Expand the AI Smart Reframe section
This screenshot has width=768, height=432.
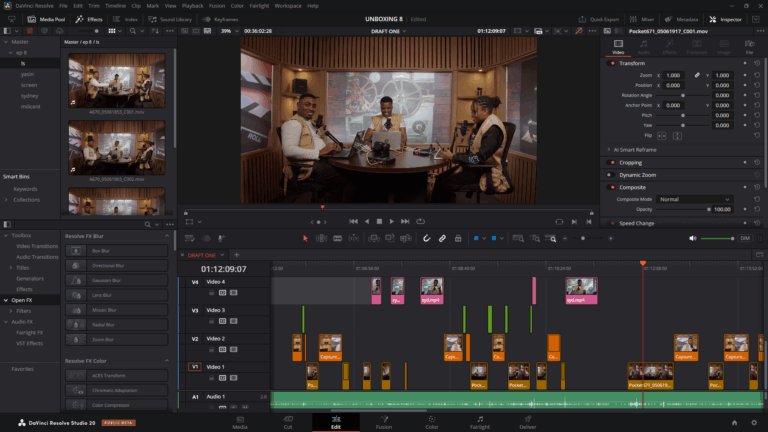[609, 150]
